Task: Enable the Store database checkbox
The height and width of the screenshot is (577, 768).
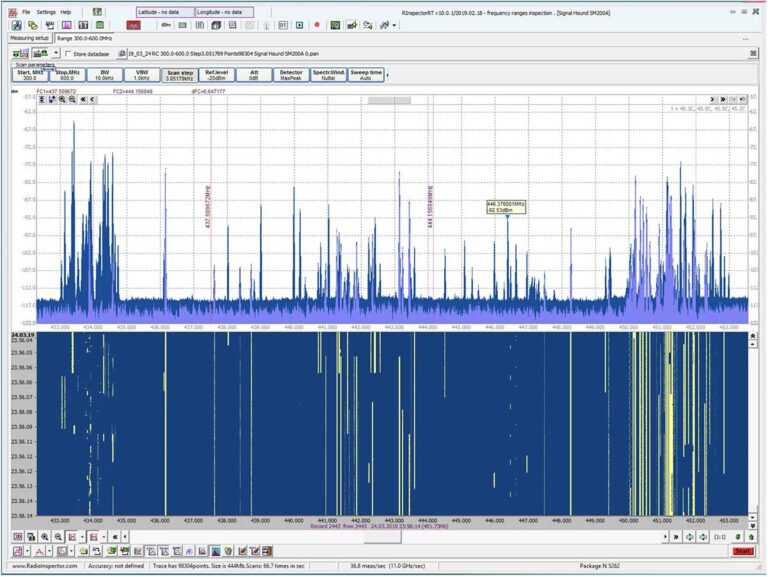Action: click(68, 53)
